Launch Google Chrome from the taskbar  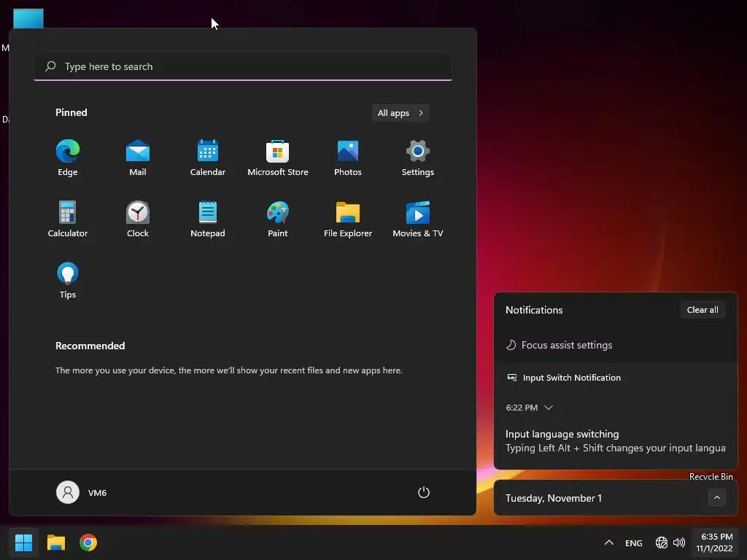pos(88,542)
